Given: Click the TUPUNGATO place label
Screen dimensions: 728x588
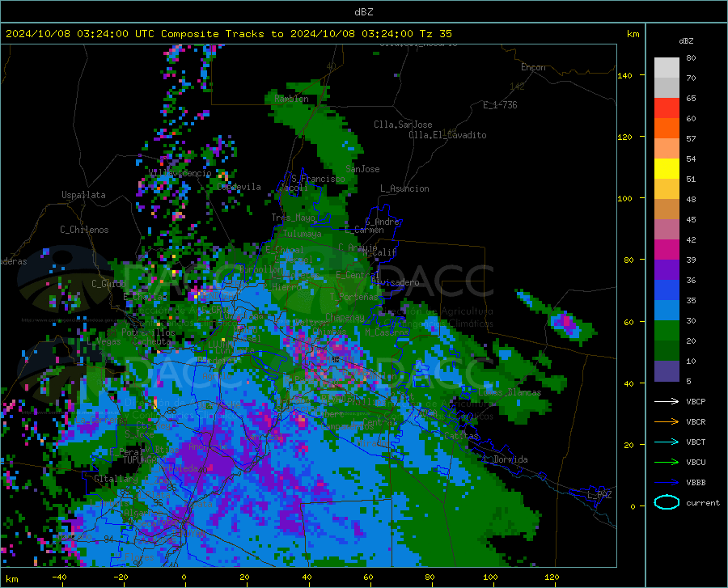Looking at the screenshot, I should pyautogui.click(x=140, y=460).
